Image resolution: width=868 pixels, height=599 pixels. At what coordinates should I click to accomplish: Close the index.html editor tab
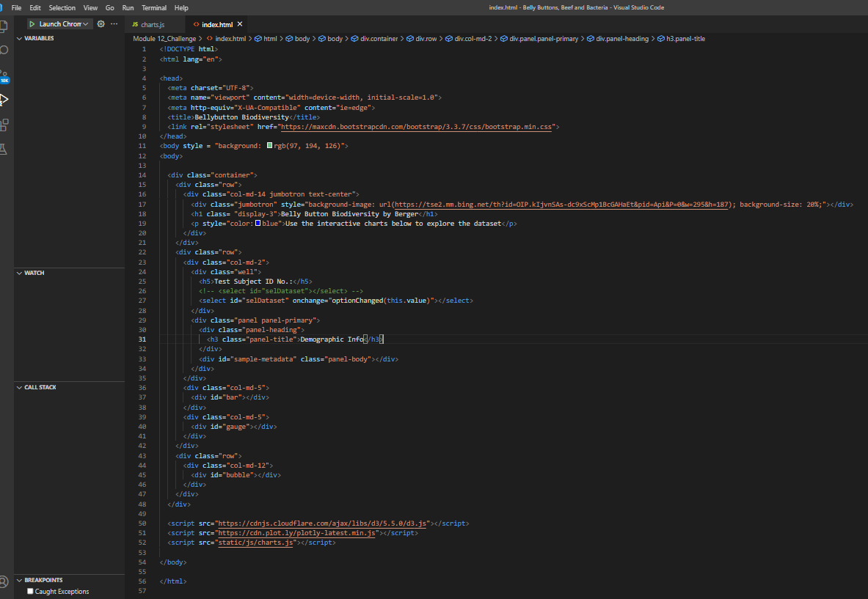[240, 24]
